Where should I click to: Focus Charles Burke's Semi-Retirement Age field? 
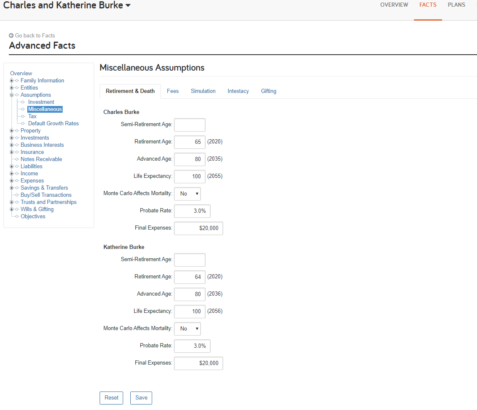190,125
